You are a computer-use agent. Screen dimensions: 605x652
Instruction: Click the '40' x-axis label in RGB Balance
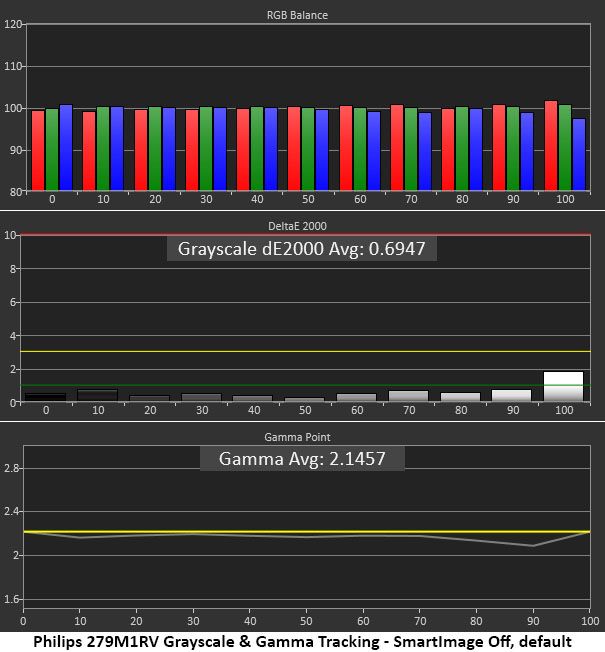click(257, 199)
